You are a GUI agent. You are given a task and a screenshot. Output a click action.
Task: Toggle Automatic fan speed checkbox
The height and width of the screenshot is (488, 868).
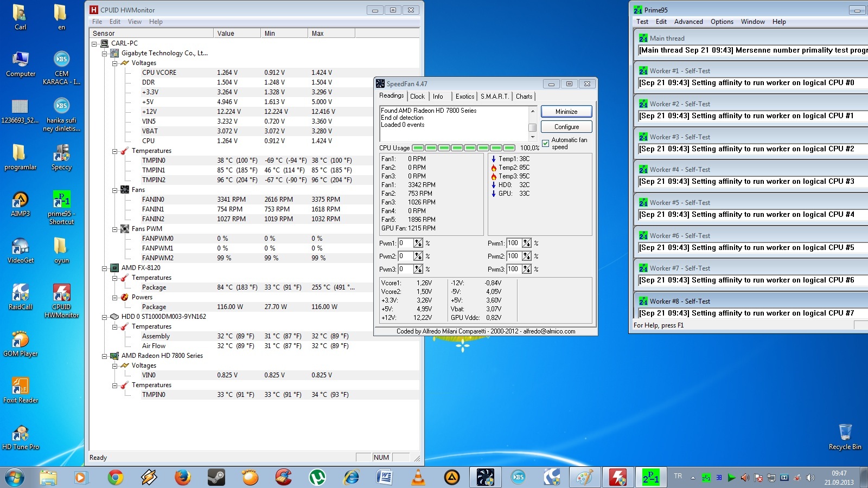(545, 143)
